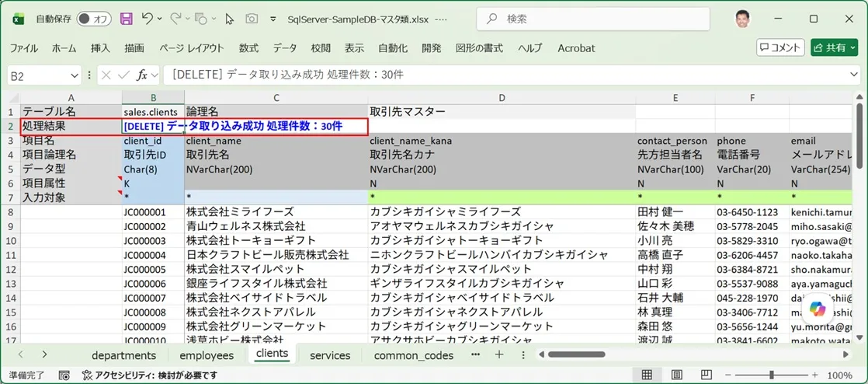868x384 pixels.
Task: Click the Excel app logo icon
Action: [x=19, y=19]
